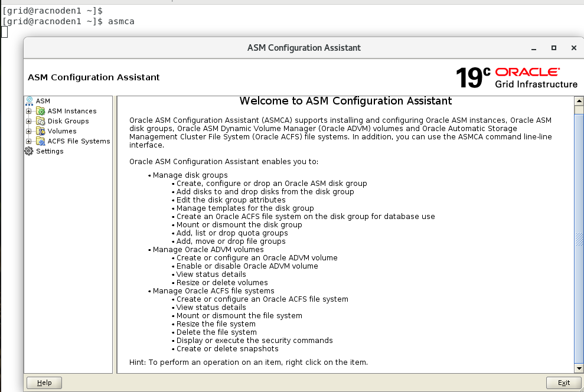Expand the Disk Groups tree node
The width and height of the screenshot is (584, 392).
[x=29, y=121]
